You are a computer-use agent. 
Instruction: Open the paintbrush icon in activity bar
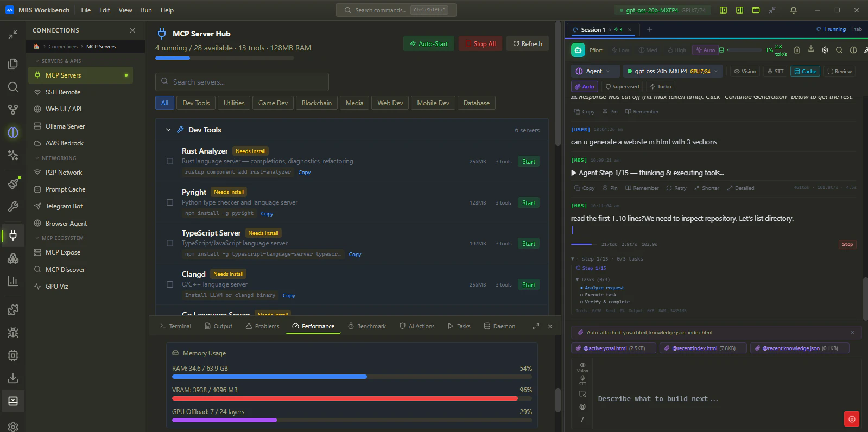[x=13, y=183]
